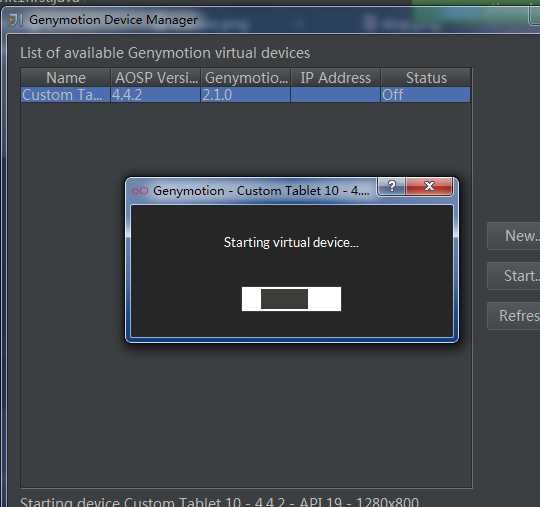Open help with the question mark button
This screenshot has width=540, height=507.
392,186
